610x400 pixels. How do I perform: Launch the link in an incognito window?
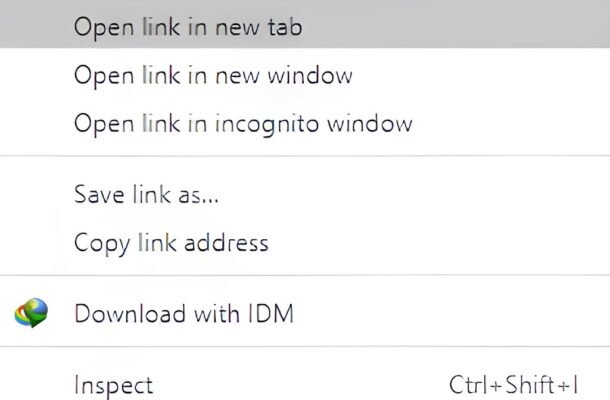[243, 124]
